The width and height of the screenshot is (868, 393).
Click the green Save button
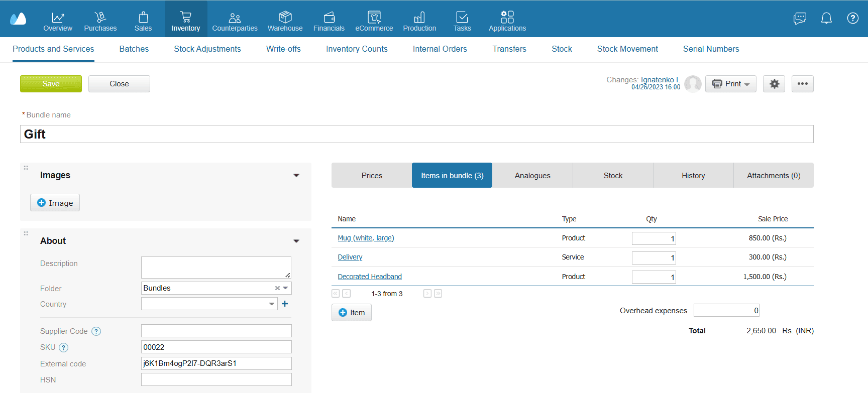51,84
